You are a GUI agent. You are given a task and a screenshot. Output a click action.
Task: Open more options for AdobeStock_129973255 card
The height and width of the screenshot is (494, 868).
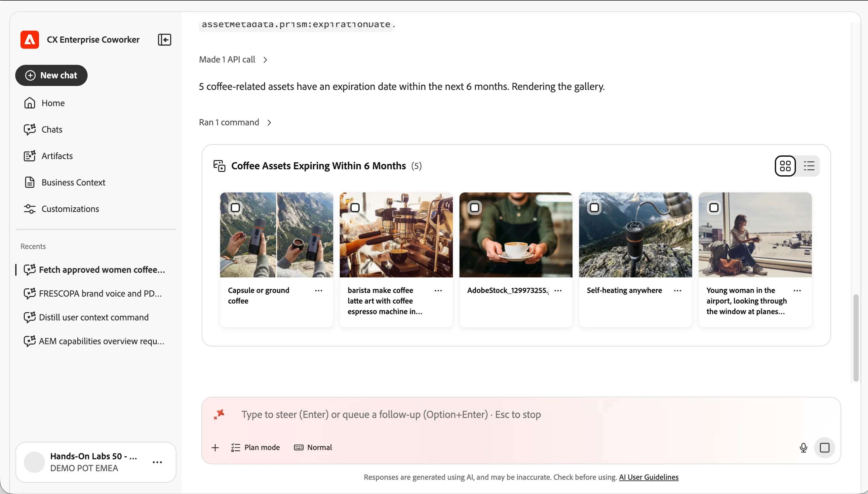[x=558, y=290]
